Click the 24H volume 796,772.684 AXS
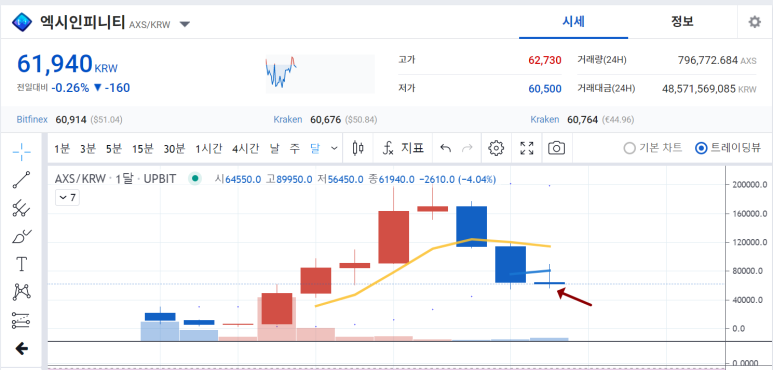The width and height of the screenshot is (773, 370). (717, 60)
